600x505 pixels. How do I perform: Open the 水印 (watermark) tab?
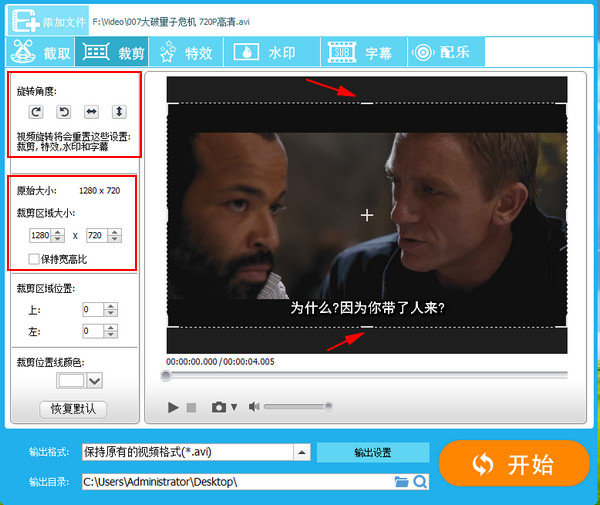pos(272,52)
